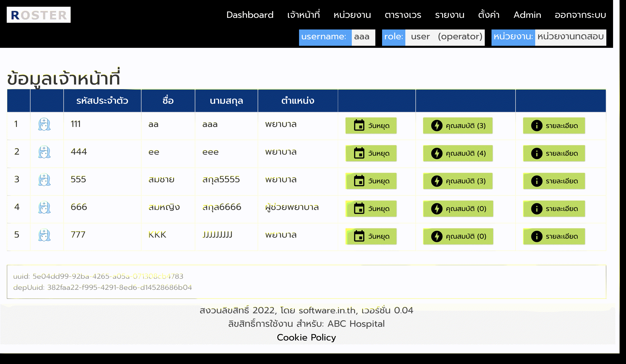
Task: Open คุณสมบัติ (0) for staff 666
Action: coord(458,209)
